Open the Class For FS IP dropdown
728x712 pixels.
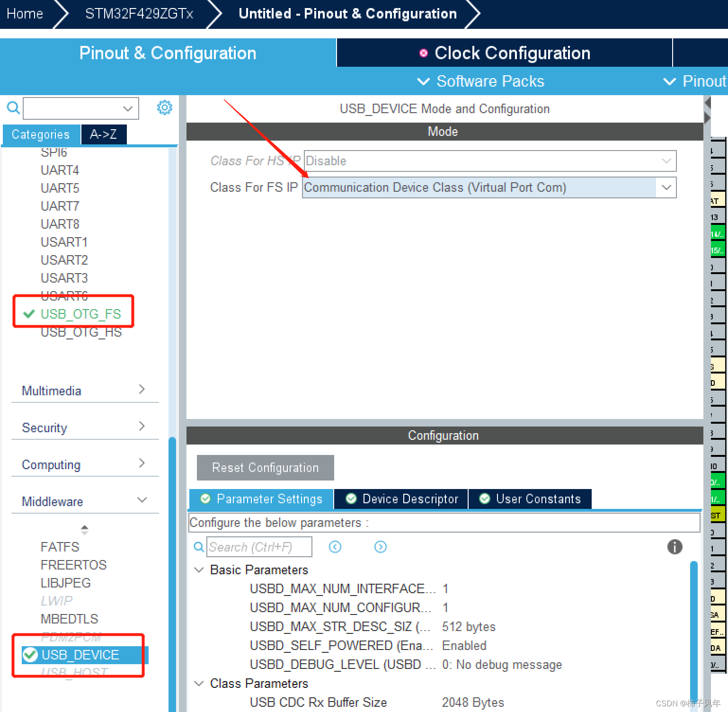(666, 187)
